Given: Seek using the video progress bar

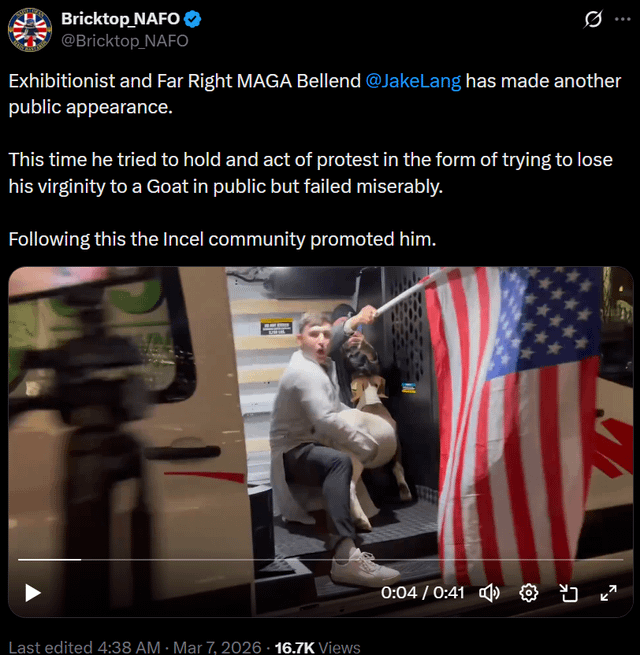Looking at the screenshot, I should coord(320,559).
